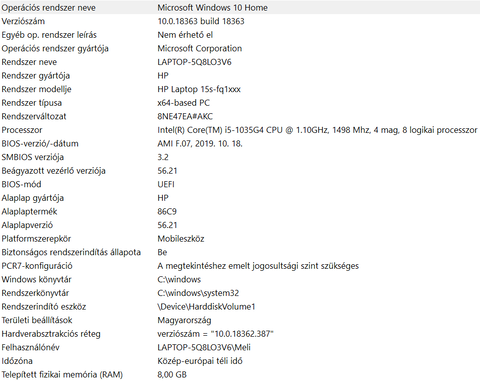This screenshot has height=381, width=480.
Task: Click the system name 'LAPTOP-5Q8LO3V6' value
Action: point(194,62)
